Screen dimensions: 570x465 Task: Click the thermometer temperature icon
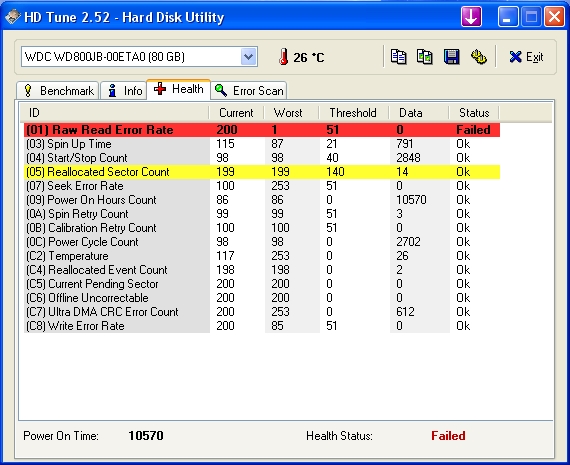(x=284, y=57)
